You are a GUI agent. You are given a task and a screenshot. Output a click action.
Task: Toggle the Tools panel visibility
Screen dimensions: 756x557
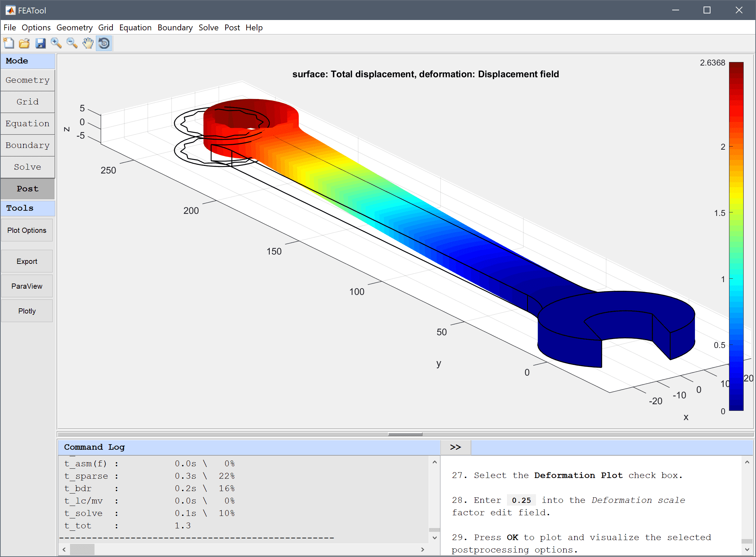[x=28, y=208]
